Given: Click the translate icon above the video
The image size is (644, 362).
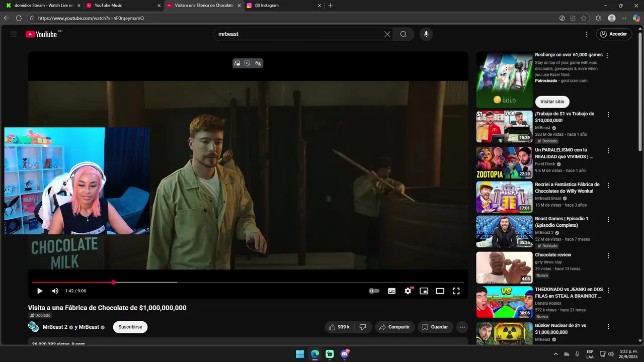Looking at the screenshot, I should point(258,63).
